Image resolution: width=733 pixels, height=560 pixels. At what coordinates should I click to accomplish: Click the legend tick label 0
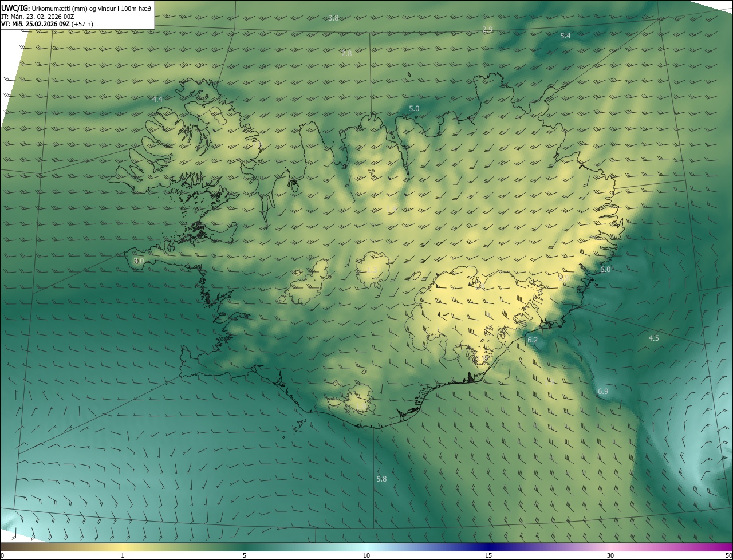click(2, 556)
